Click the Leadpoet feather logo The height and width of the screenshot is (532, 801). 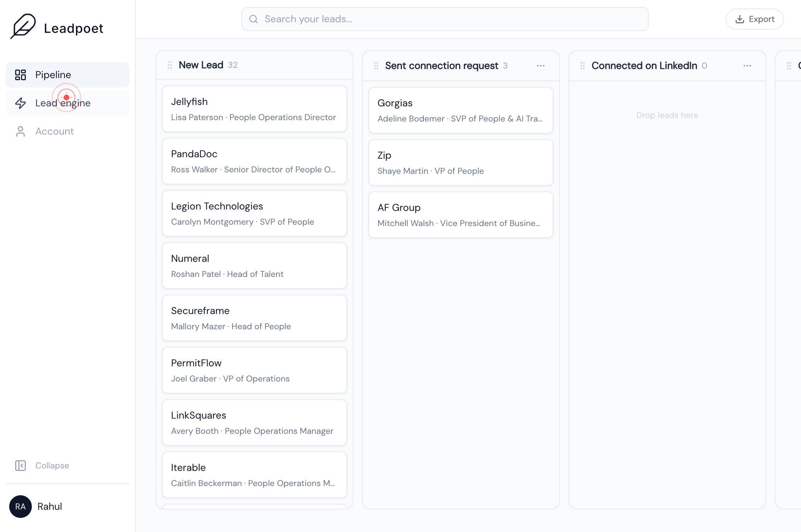[23, 26]
